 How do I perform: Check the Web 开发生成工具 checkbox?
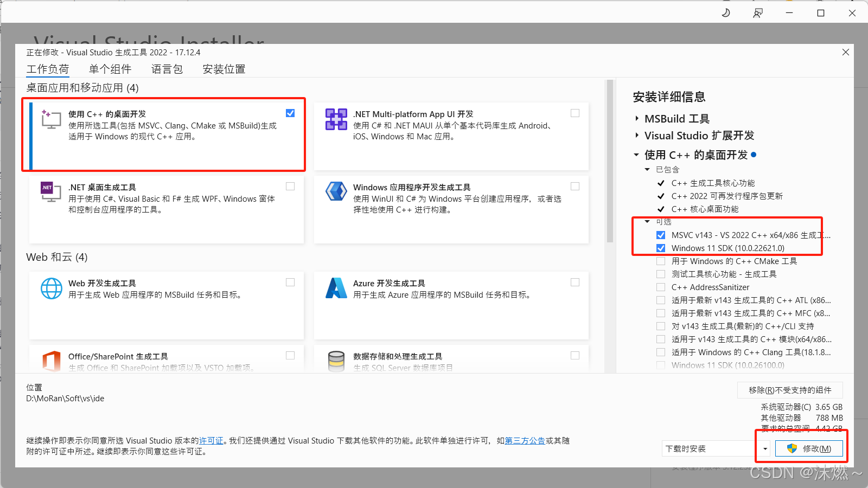pos(290,282)
